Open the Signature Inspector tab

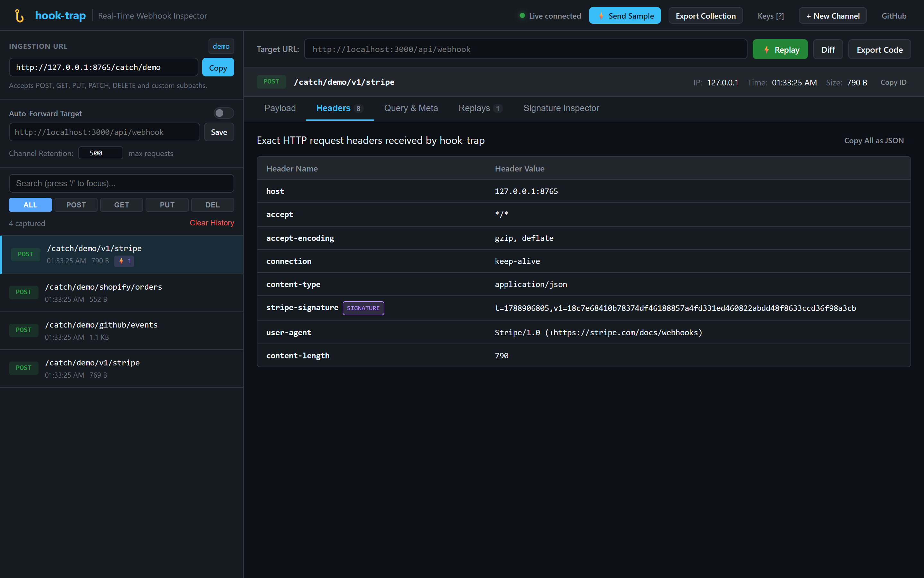[x=561, y=108]
